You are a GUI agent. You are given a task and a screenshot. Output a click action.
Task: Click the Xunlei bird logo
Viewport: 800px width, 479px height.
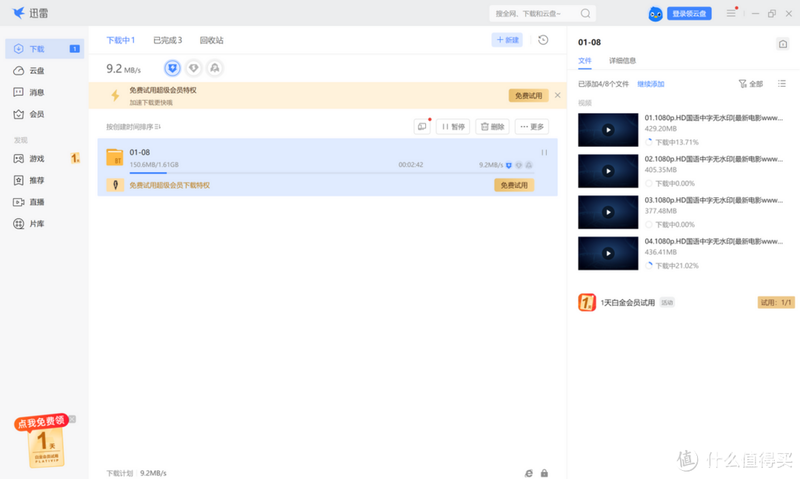(19, 13)
